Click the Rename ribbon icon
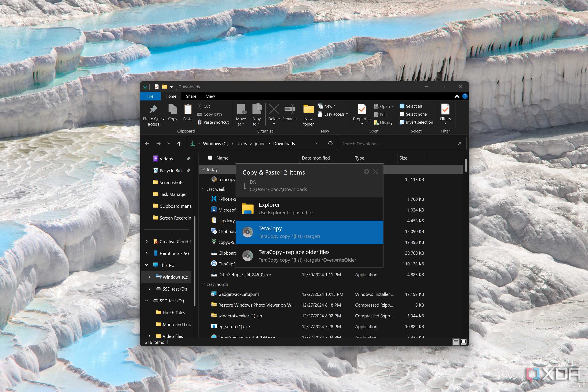The width and height of the screenshot is (588, 392). [290, 109]
